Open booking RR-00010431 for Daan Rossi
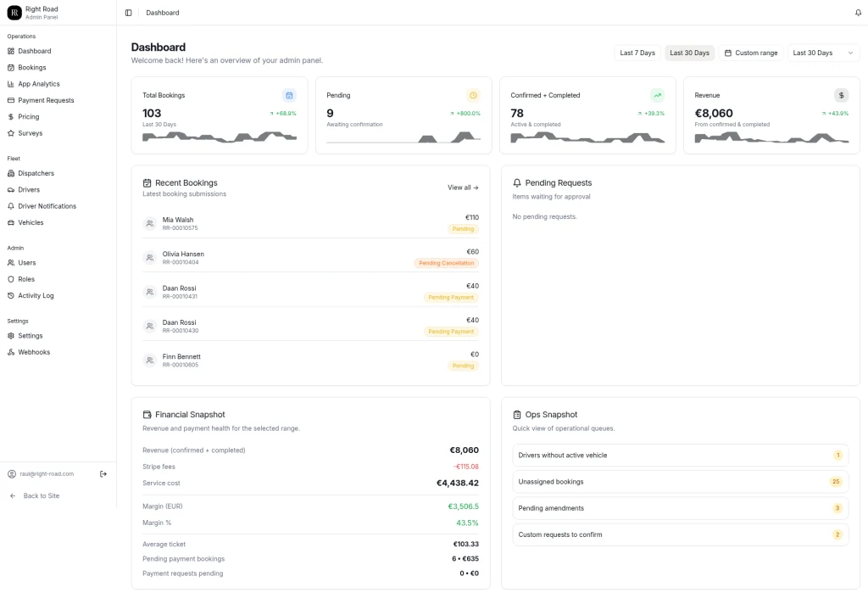Image resolution: width=868 pixels, height=604 pixels. (310, 292)
